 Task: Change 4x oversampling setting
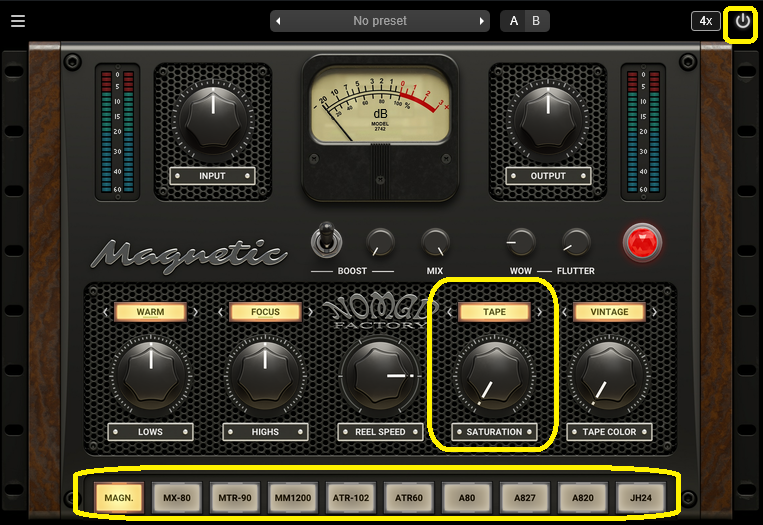pos(706,21)
